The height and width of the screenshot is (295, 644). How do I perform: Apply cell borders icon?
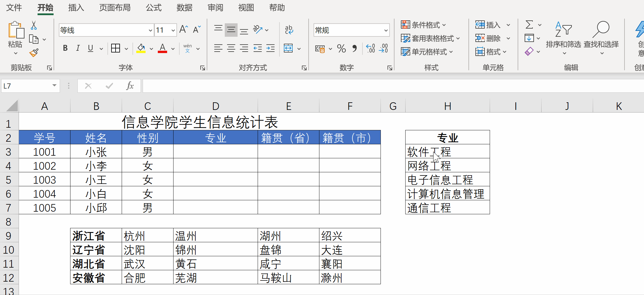tap(116, 48)
